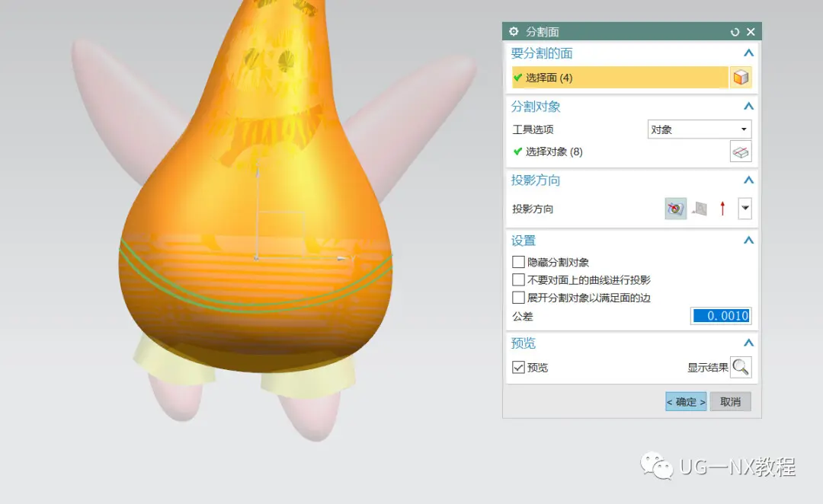Click the 显示结果 label
Viewport: 823px width, 504px height.
click(707, 368)
